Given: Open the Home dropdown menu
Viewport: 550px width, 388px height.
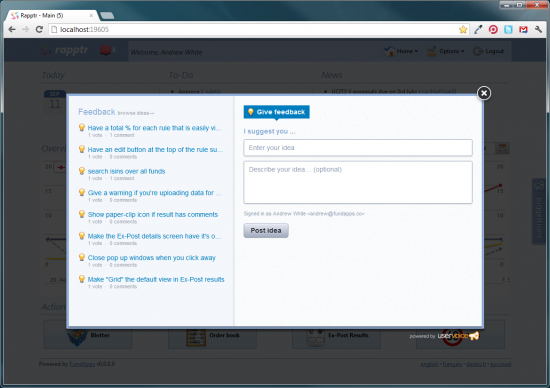Looking at the screenshot, I should pyautogui.click(x=401, y=51).
